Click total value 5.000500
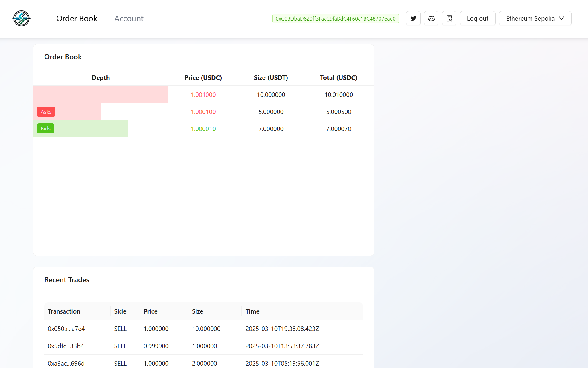 [x=339, y=112]
